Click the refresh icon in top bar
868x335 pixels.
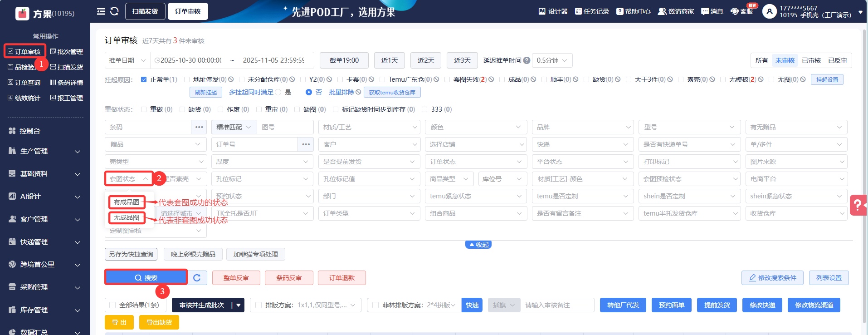pos(114,11)
